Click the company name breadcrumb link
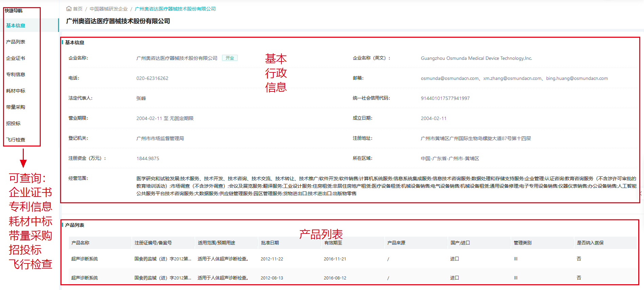This screenshot has height=290, width=644. tap(175, 9)
